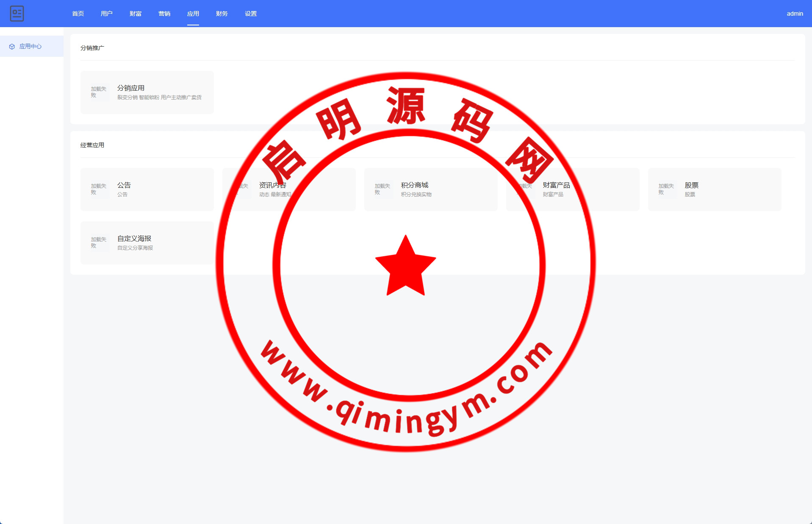Open the 设置 top menu

pos(251,14)
